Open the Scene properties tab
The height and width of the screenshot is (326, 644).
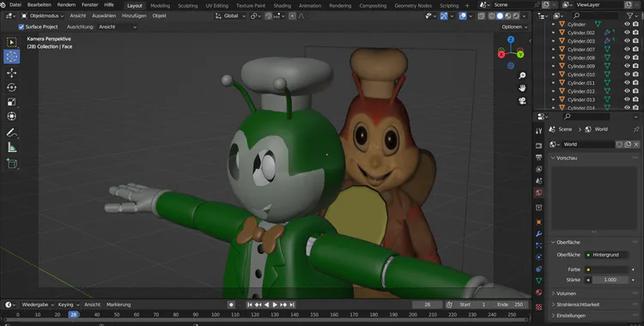tap(539, 181)
